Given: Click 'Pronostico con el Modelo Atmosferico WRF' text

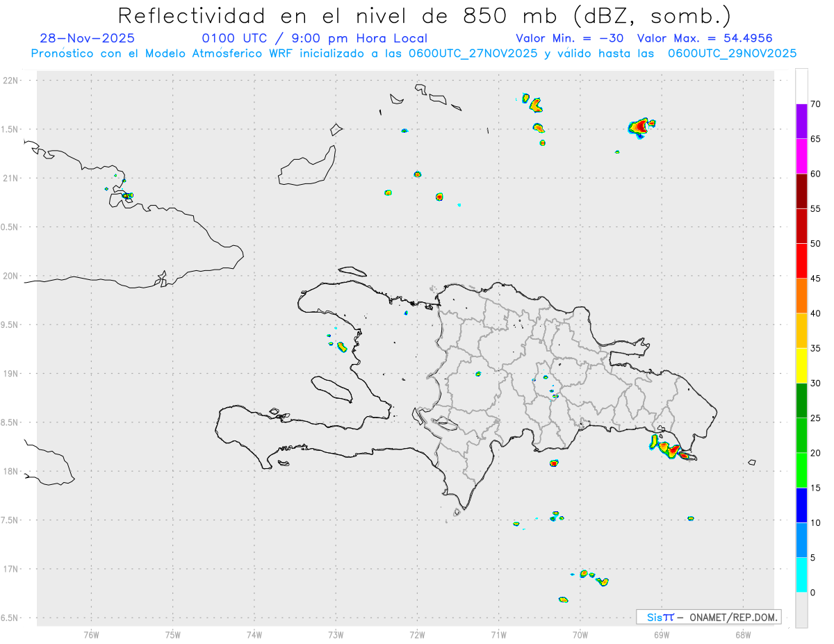Looking at the screenshot, I should 162,53.
